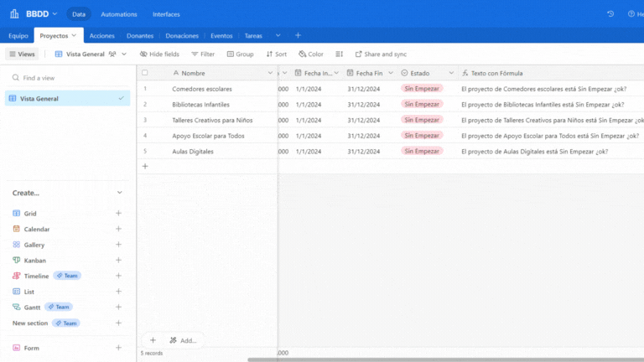Click the Nombre text field icon
The height and width of the screenshot is (362, 644).
click(176, 73)
